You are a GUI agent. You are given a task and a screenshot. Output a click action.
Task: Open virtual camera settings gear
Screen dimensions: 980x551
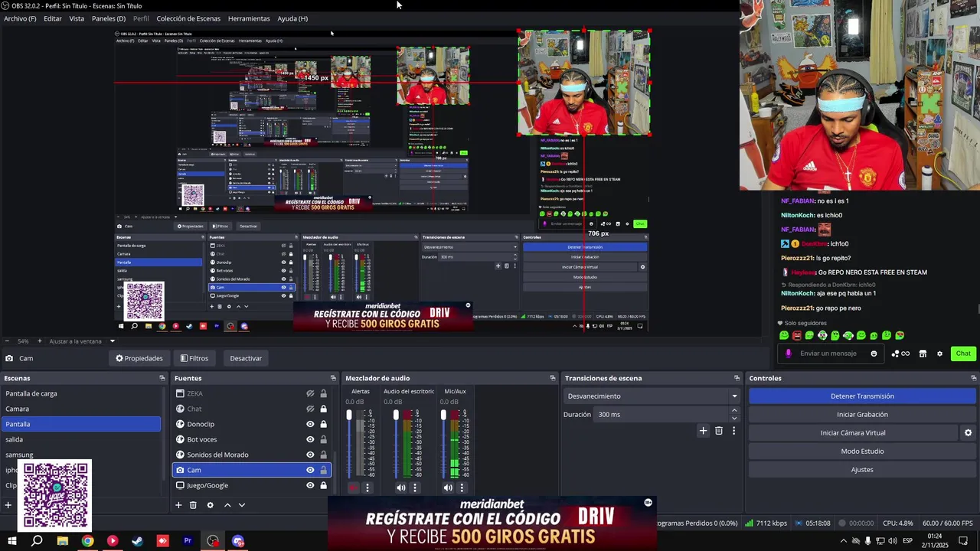pyautogui.click(x=968, y=433)
